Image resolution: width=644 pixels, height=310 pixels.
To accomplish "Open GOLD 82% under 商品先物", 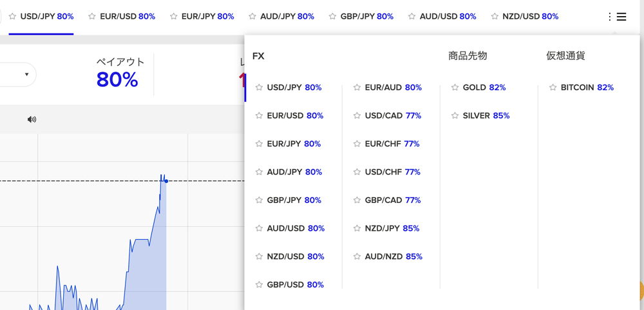I will pyautogui.click(x=484, y=88).
